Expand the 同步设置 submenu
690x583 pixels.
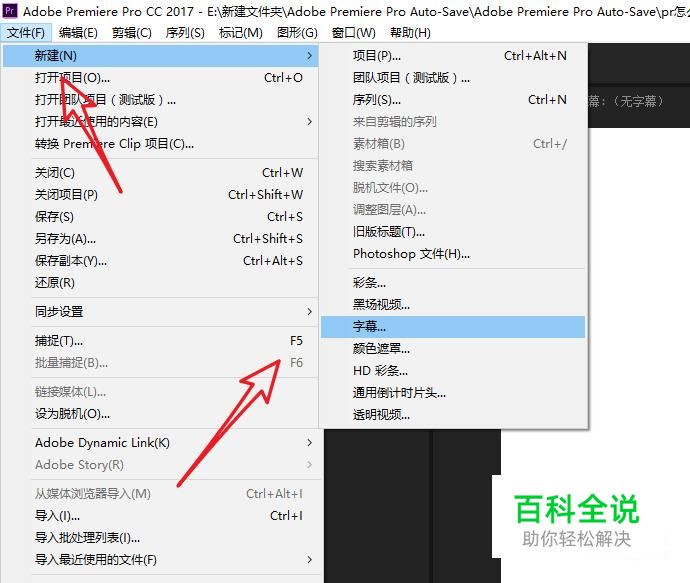coord(161,312)
